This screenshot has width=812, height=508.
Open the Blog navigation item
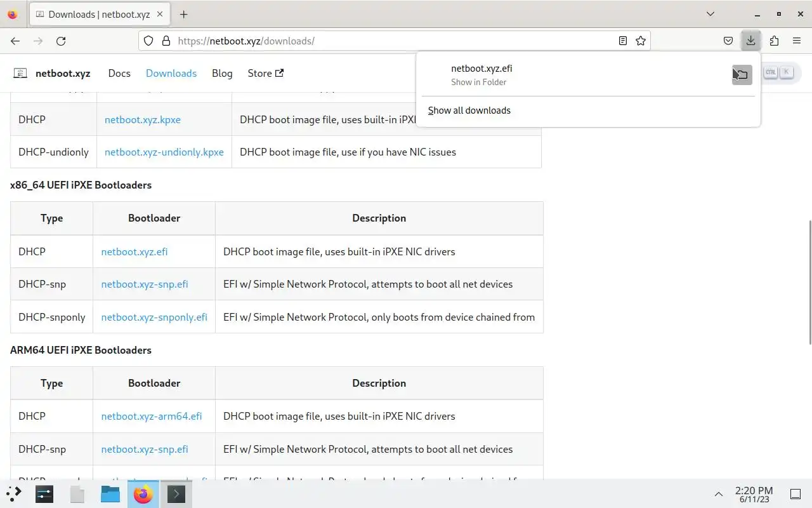pos(222,73)
